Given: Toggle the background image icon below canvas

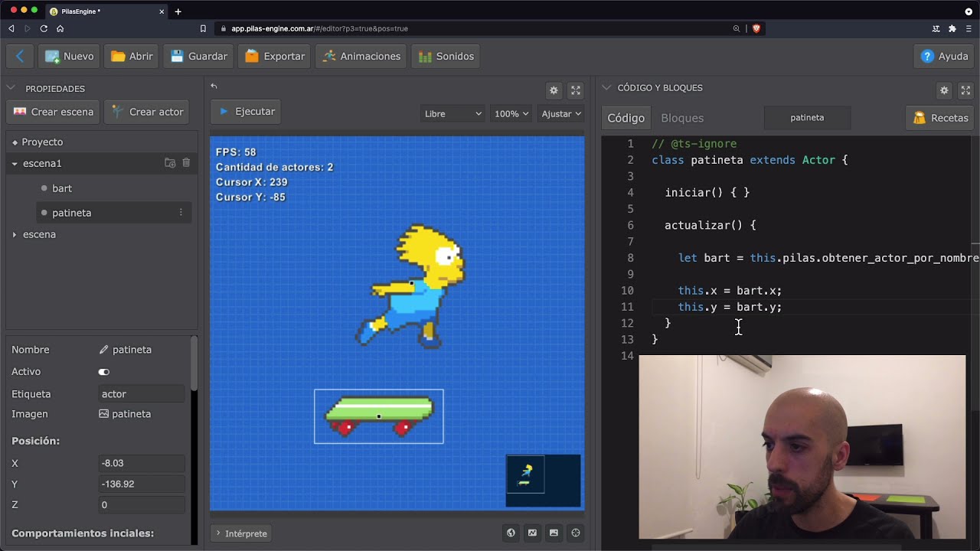Looking at the screenshot, I should 554,533.
